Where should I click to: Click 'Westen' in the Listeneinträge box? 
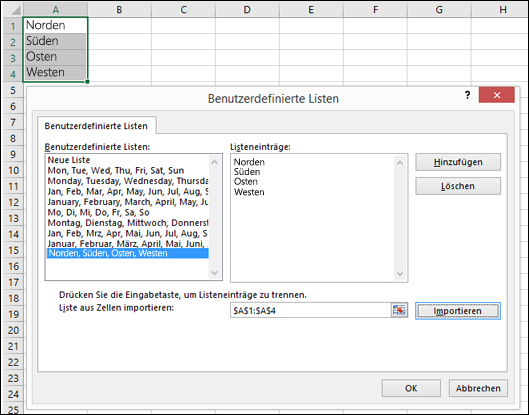[x=249, y=192]
